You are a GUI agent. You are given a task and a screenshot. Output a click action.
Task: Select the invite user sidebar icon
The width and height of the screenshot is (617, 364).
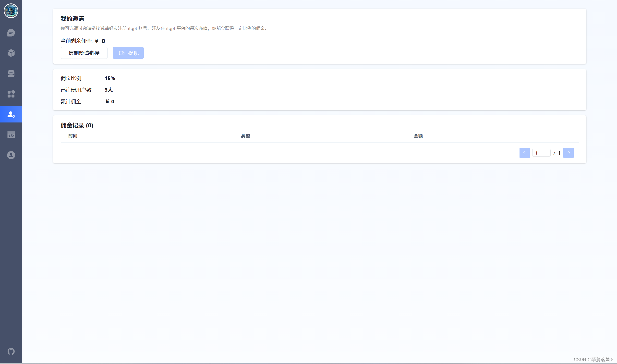[11, 114]
